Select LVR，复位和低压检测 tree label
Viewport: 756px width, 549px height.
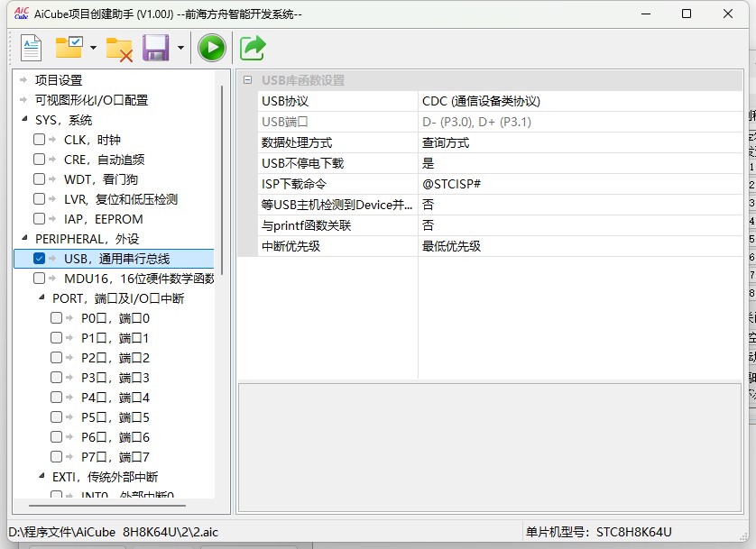(121, 199)
